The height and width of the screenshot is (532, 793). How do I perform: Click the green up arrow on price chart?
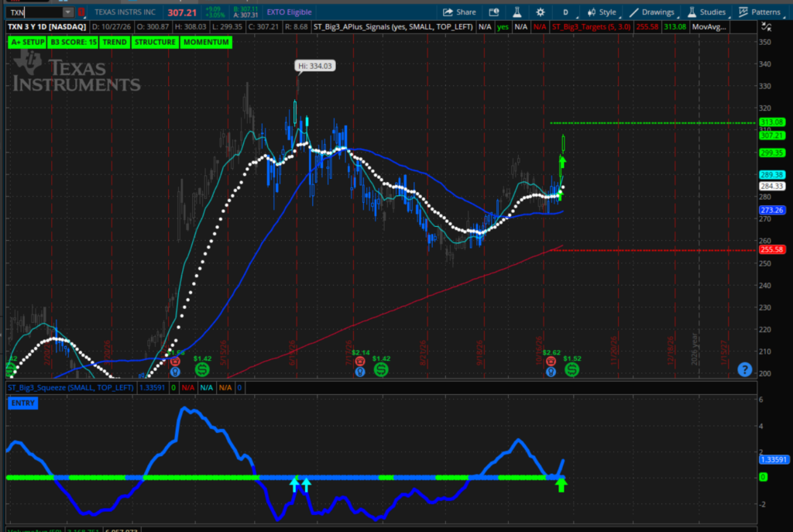point(562,163)
